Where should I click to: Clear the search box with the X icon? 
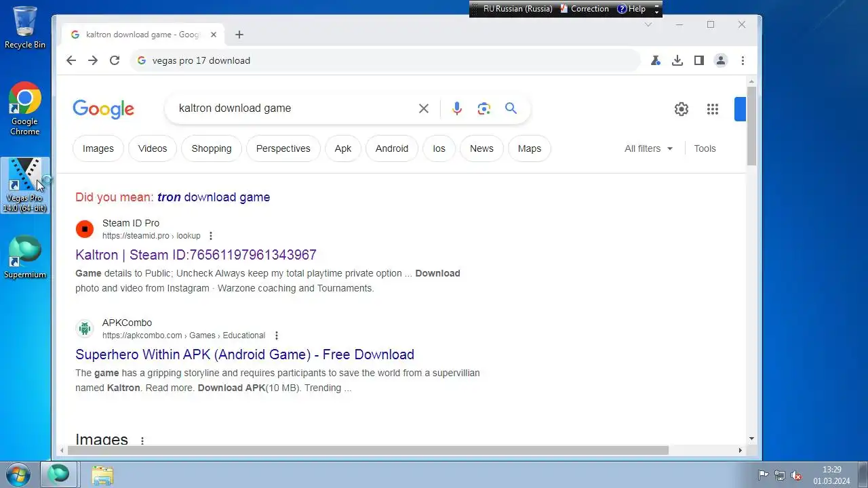pyautogui.click(x=424, y=108)
